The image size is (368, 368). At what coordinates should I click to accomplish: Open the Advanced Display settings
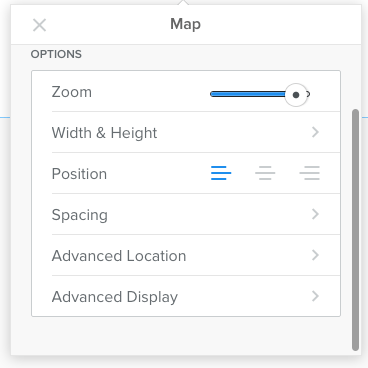[x=196, y=296]
